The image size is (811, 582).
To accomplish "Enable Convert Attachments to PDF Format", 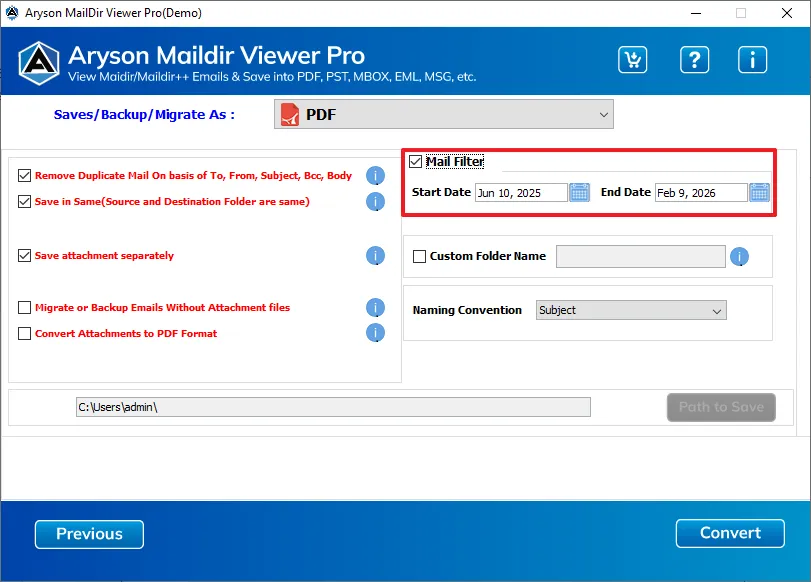I will 24,333.
